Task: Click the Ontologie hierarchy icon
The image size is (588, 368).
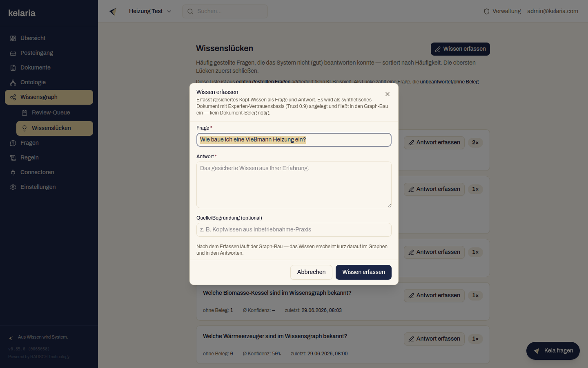Action: tap(13, 83)
